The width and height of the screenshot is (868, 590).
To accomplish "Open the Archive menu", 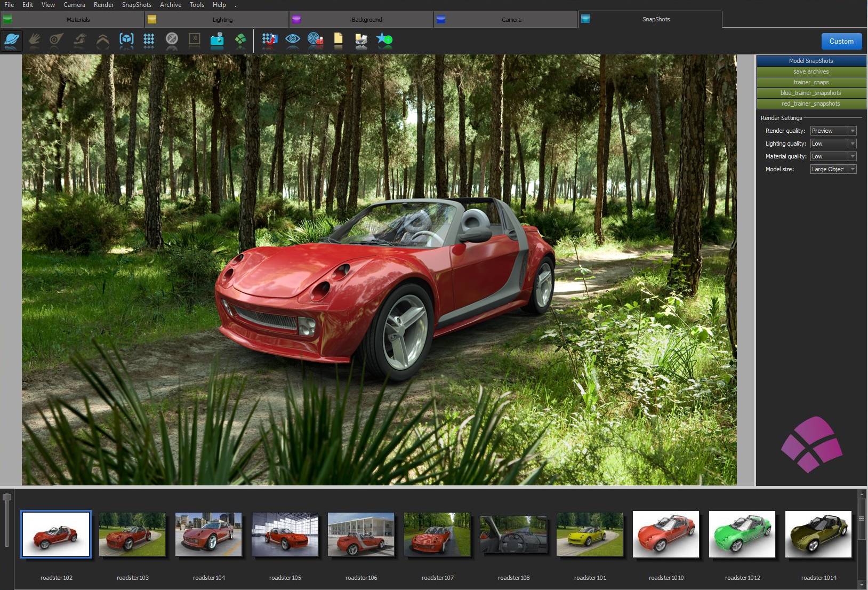I will click(x=171, y=5).
